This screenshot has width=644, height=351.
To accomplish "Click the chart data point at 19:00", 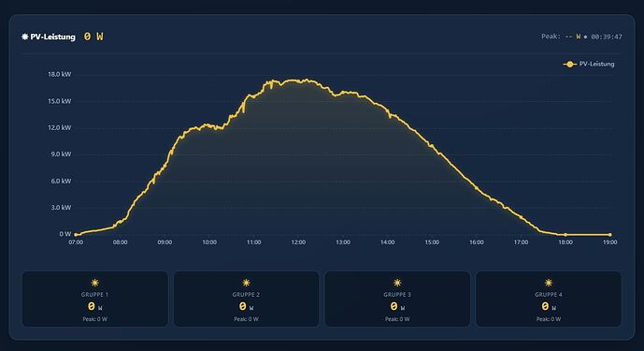I will coord(610,235).
